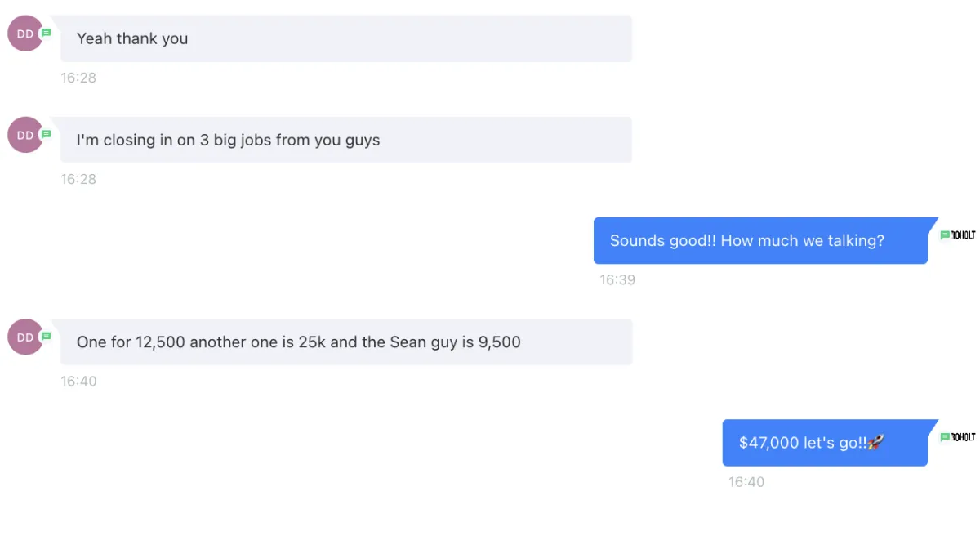Click the blue "Sounds good!! How much we talking?" bubble

coord(760,241)
